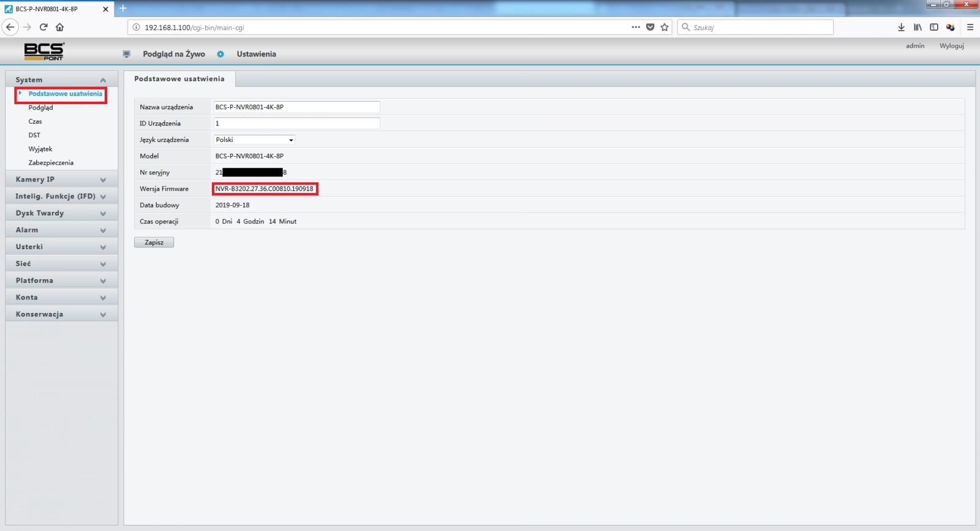Open the Firefox hamburger menu
980x531 pixels.
coord(970,27)
